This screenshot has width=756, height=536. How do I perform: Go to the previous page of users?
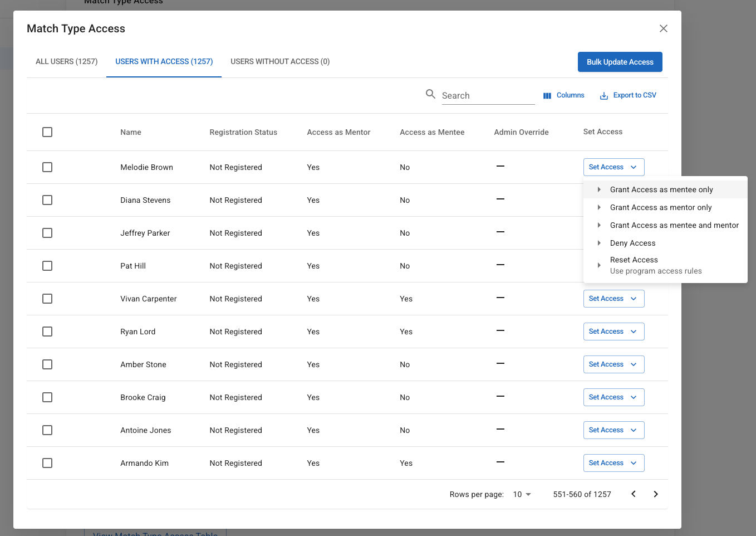coord(634,494)
